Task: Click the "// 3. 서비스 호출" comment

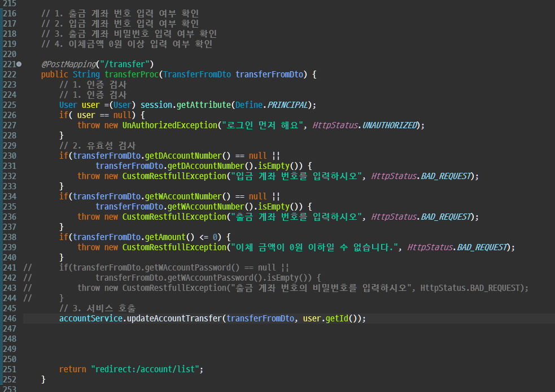Action: click(97, 308)
